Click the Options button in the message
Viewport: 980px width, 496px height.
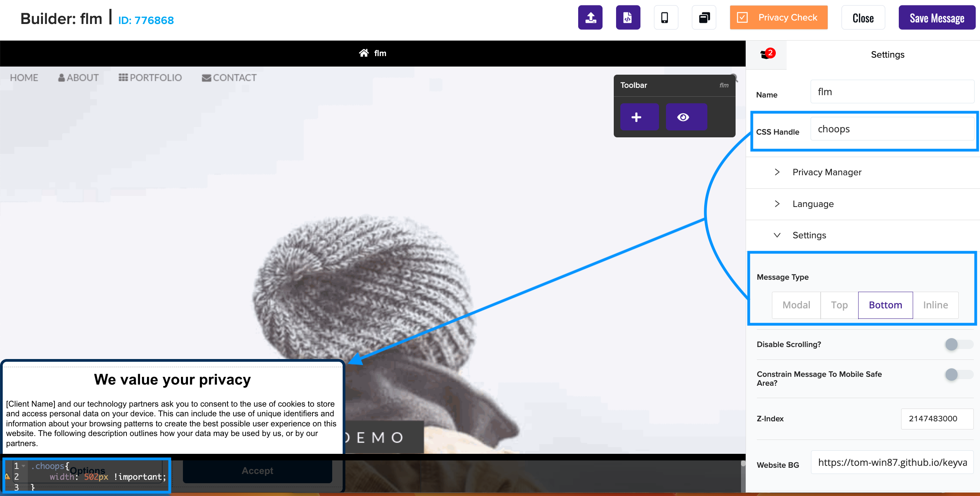tap(87, 471)
